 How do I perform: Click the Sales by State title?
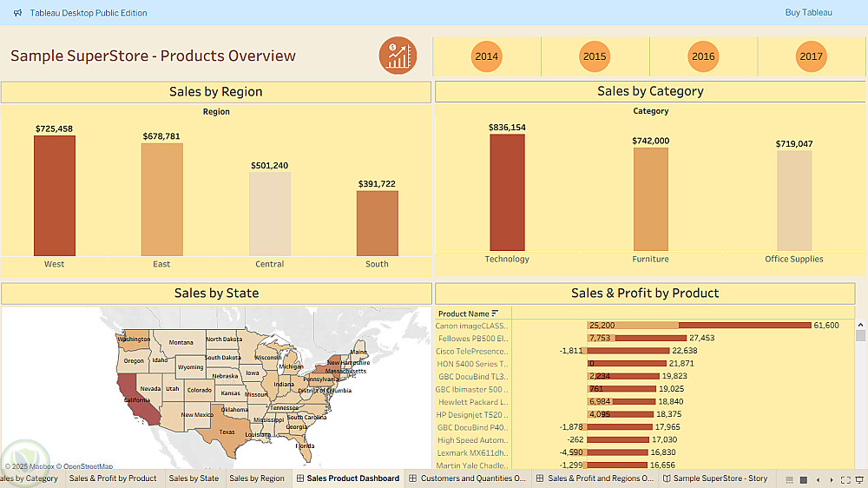tap(216, 293)
